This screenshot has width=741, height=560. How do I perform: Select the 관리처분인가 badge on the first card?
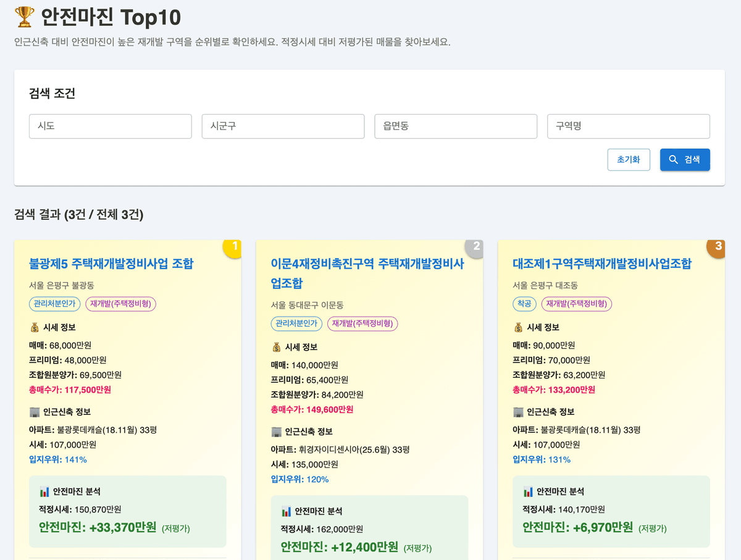tap(54, 304)
